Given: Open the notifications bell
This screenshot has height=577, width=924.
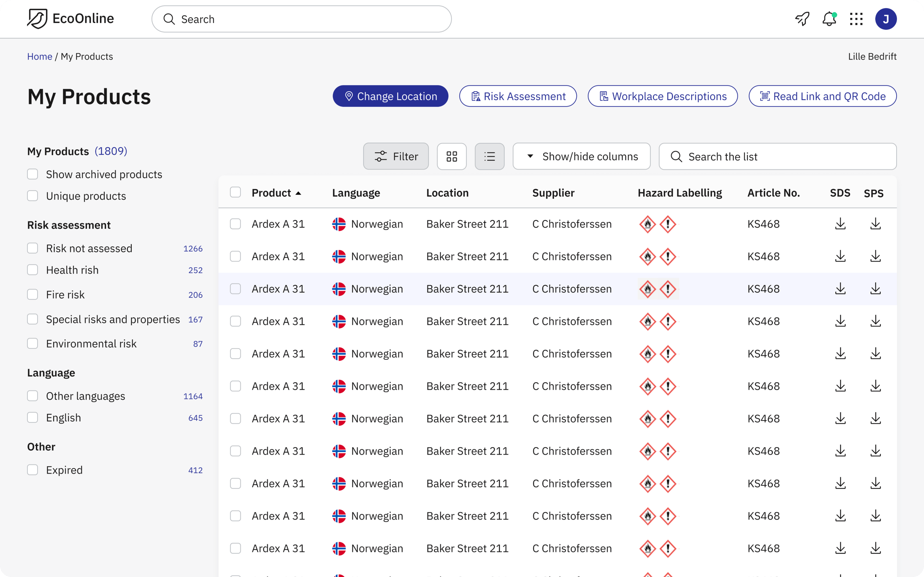Looking at the screenshot, I should [829, 19].
